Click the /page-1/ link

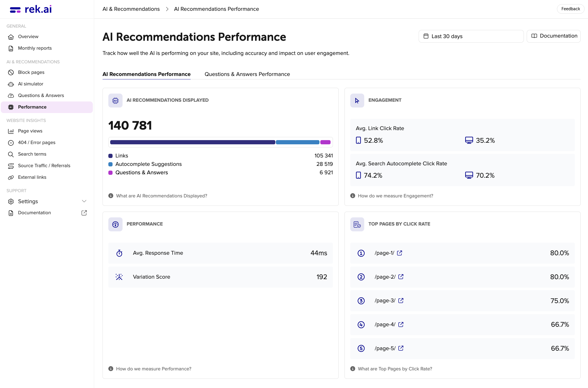pos(384,253)
